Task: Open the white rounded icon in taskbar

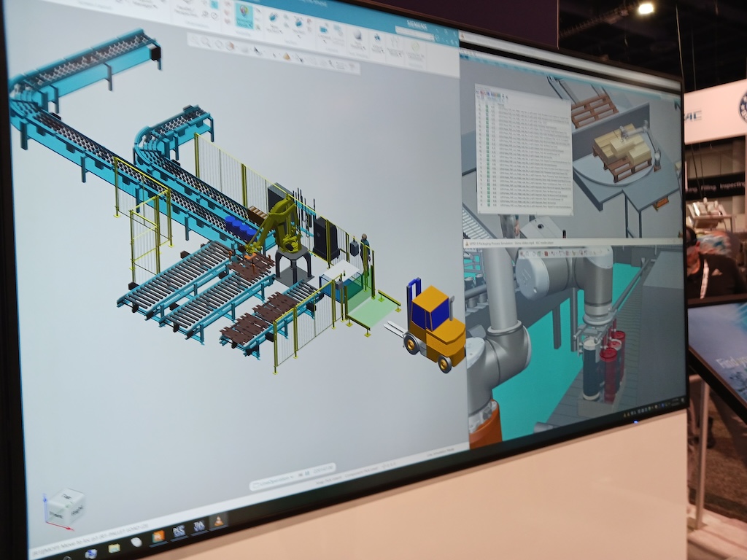Action: tap(136, 542)
